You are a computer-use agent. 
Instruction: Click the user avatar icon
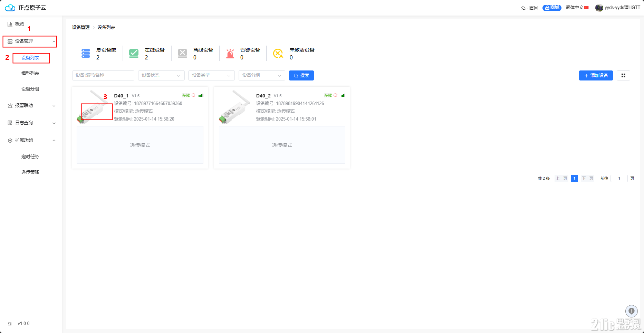(x=599, y=8)
